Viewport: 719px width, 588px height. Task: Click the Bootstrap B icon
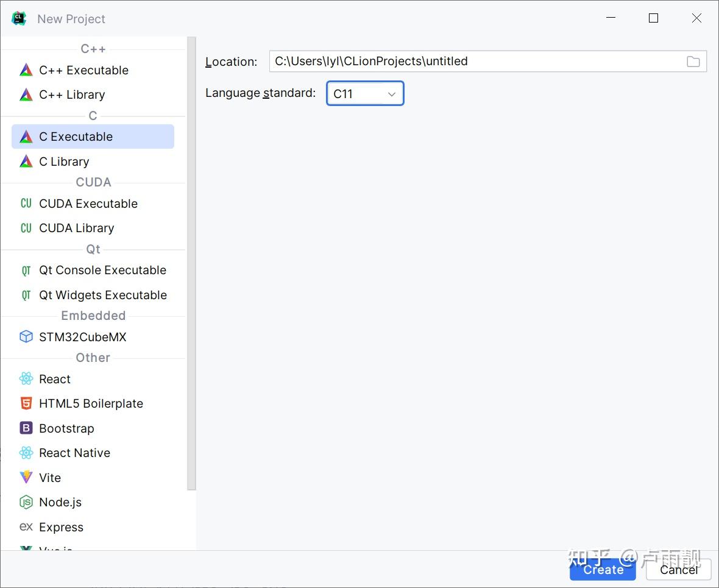click(x=26, y=428)
